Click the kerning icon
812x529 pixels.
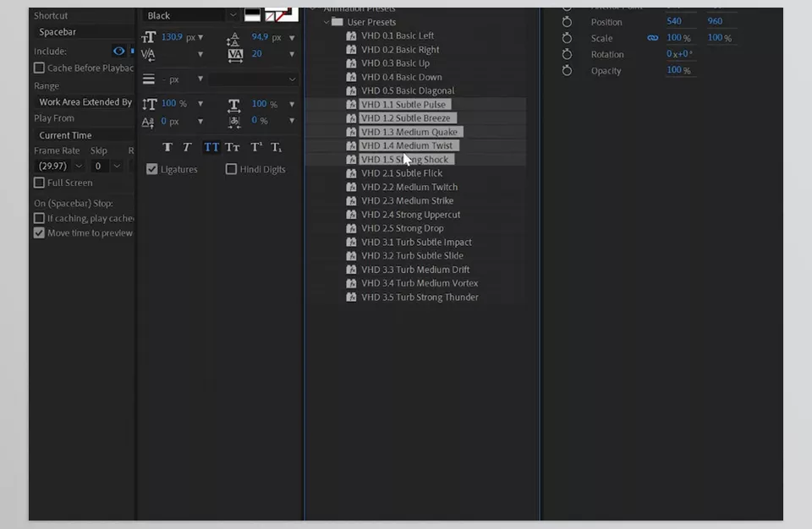point(148,54)
